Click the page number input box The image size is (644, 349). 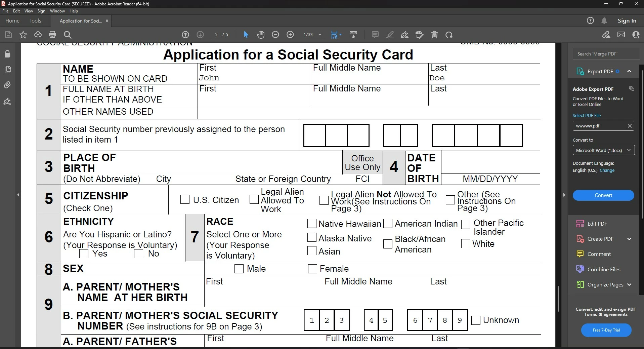216,35
